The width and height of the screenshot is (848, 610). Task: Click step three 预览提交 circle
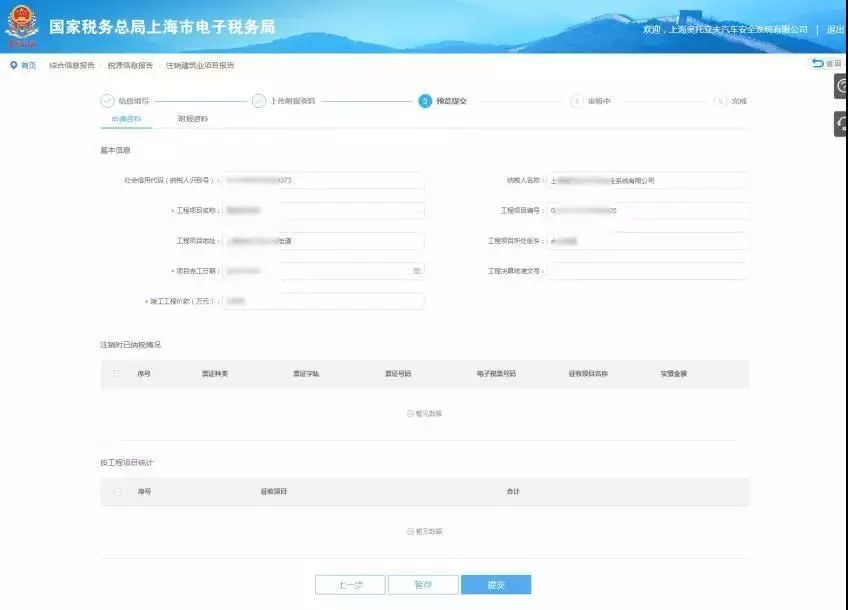425,101
